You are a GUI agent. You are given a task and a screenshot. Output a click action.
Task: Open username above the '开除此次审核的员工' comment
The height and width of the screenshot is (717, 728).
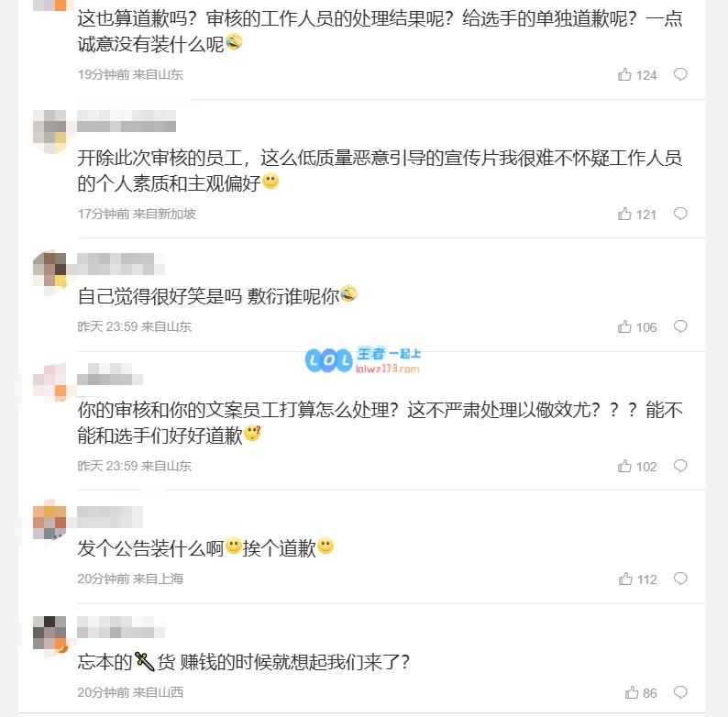(126, 122)
